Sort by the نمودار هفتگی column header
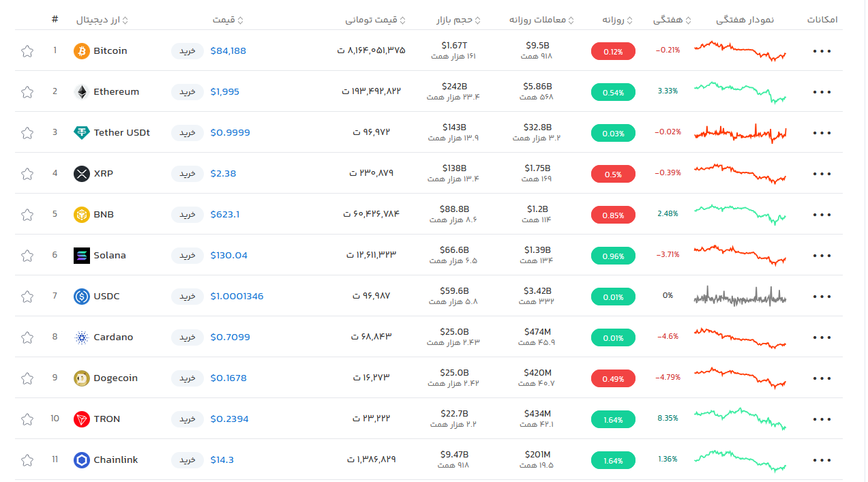Viewport: 868px width, 482px height. click(745, 20)
